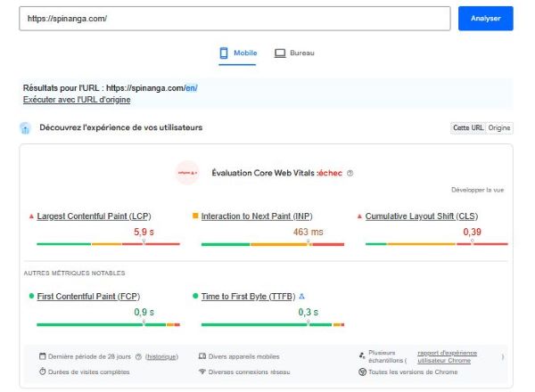Open Interaction to Next Paint (INP) link
This screenshot has height=392, width=535.
pos(257,216)
